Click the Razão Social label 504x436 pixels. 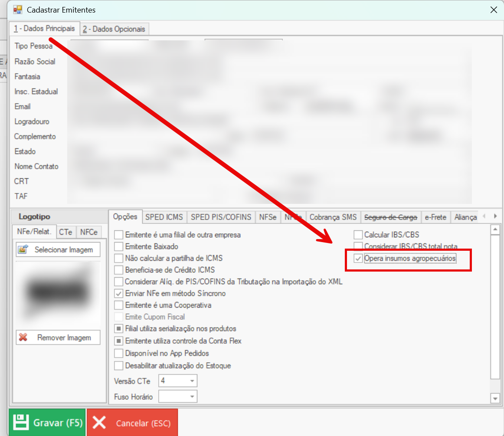[35, 62]
